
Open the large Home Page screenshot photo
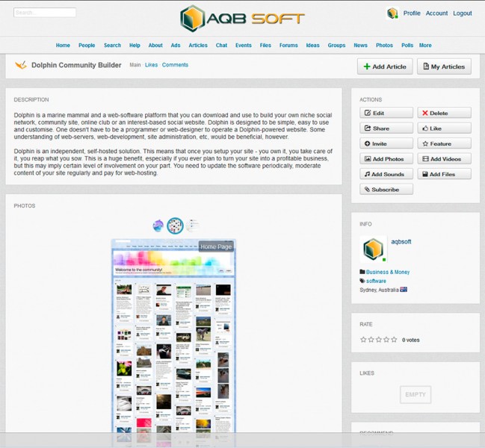click(173, 335)
